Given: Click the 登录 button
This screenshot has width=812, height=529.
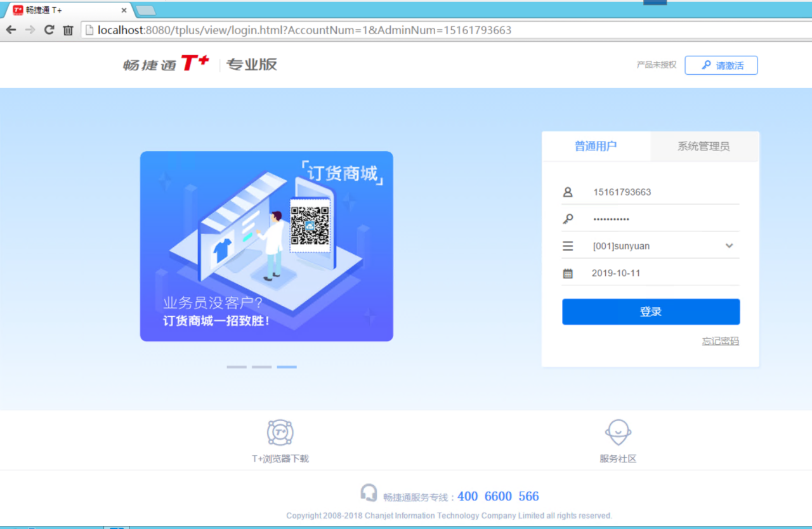Looking at the screenshot, I should point(651,311).
